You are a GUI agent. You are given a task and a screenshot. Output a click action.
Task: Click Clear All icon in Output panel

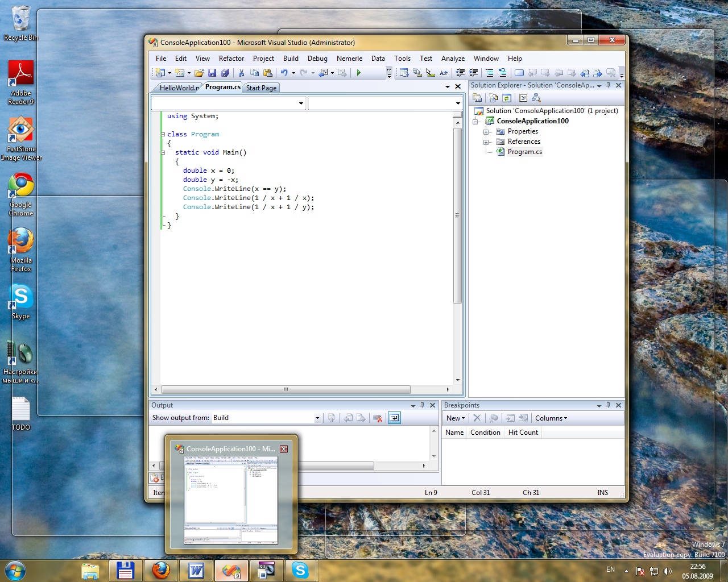tap(378, 418)
